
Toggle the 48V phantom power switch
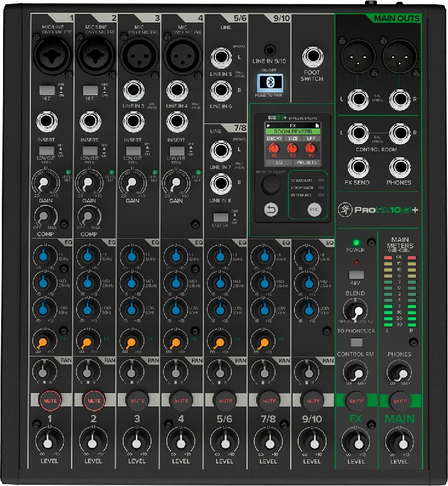(x=356, y=275)
